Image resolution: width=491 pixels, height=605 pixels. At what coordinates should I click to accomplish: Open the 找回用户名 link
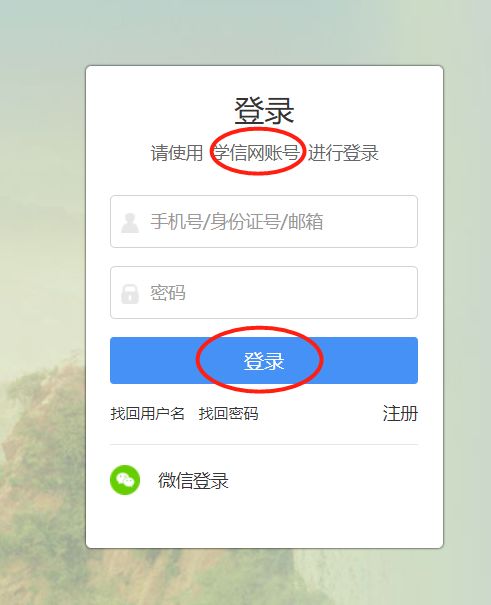point(147,414)
